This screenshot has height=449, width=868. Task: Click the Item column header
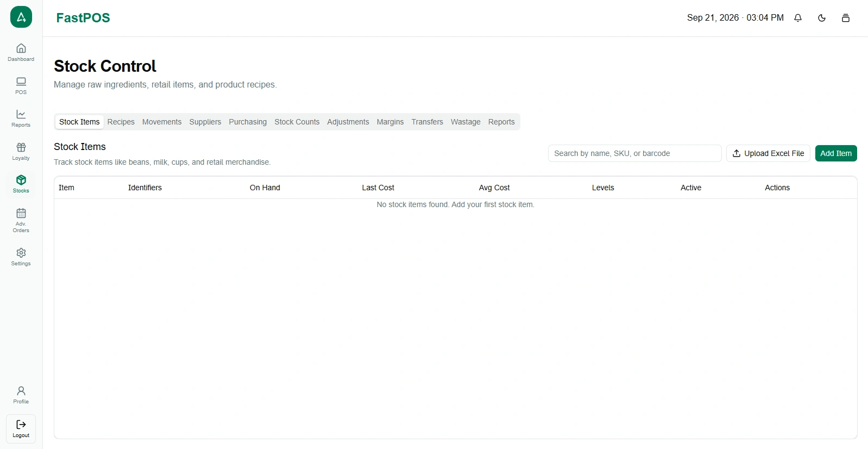66,188
